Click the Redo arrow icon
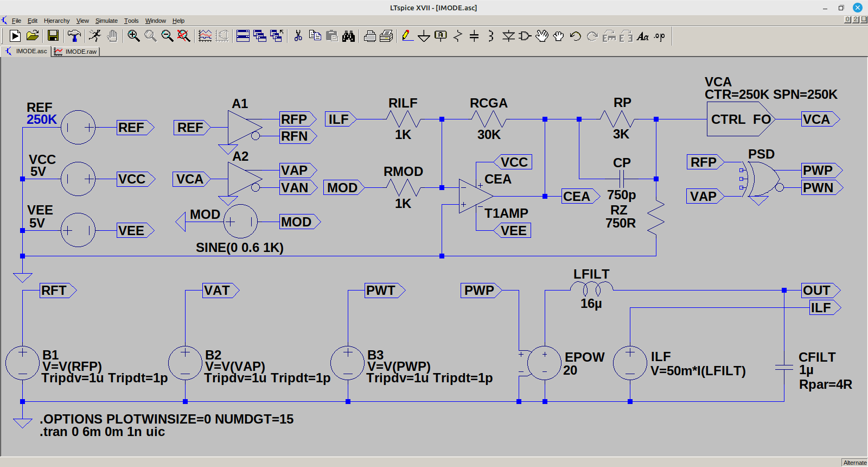Screen dimensions: 868x467 [592, 36]
